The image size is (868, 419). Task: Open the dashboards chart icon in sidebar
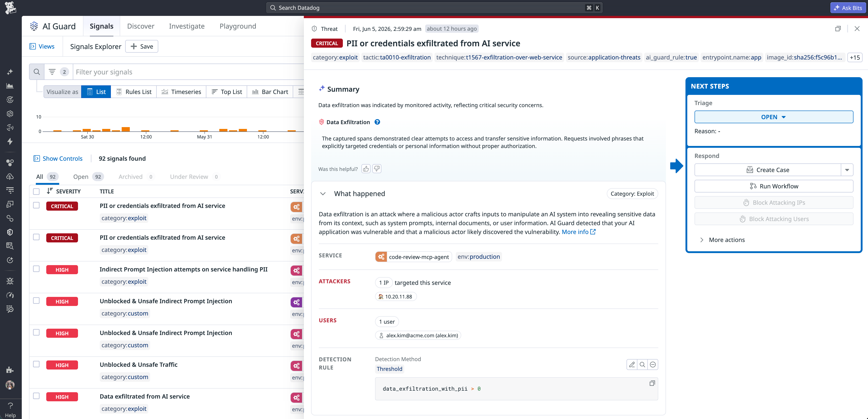tap(10, 86)
